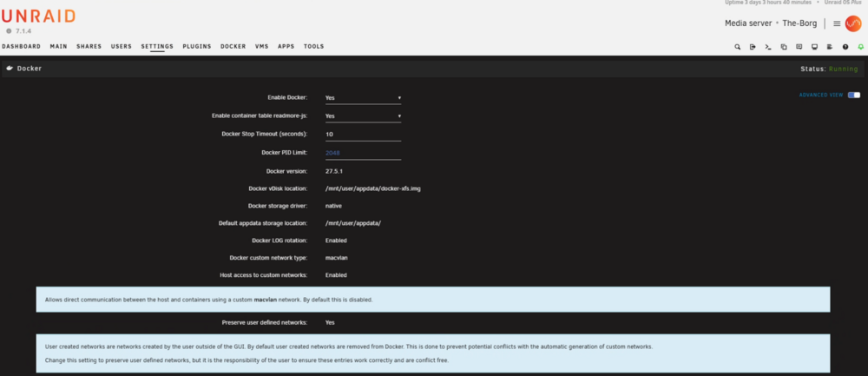
Task: Click the Status: Running indicator
Action: [829, 69]
